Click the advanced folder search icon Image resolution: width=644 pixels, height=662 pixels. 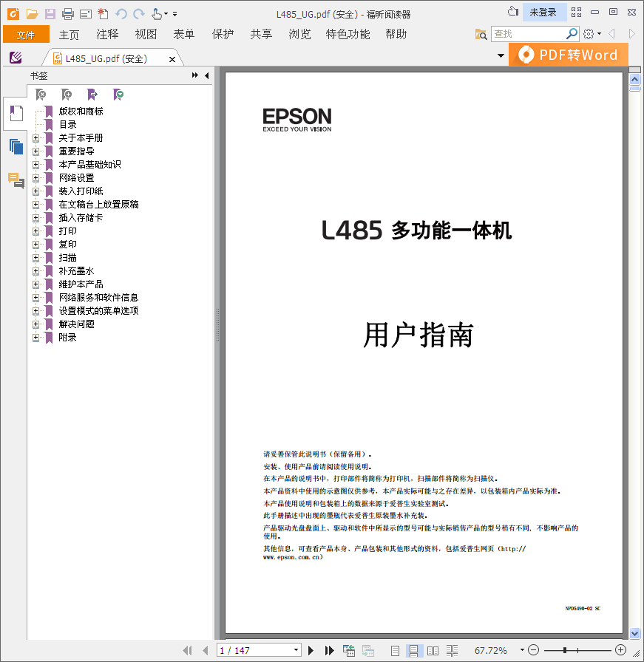pos(481,34)
